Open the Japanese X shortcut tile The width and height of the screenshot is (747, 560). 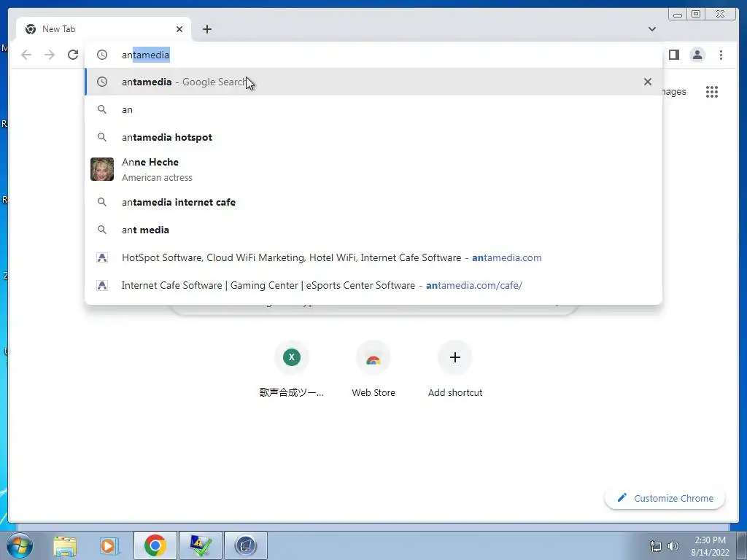[292, 368]
